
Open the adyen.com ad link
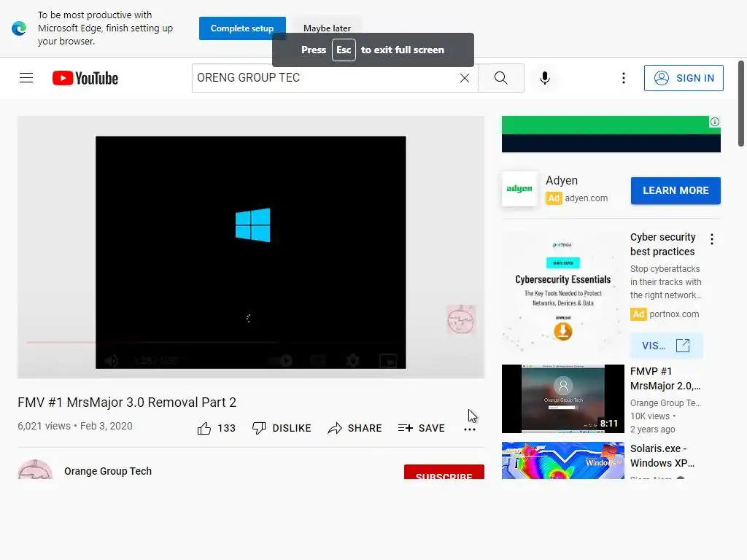tap(586, 198)
